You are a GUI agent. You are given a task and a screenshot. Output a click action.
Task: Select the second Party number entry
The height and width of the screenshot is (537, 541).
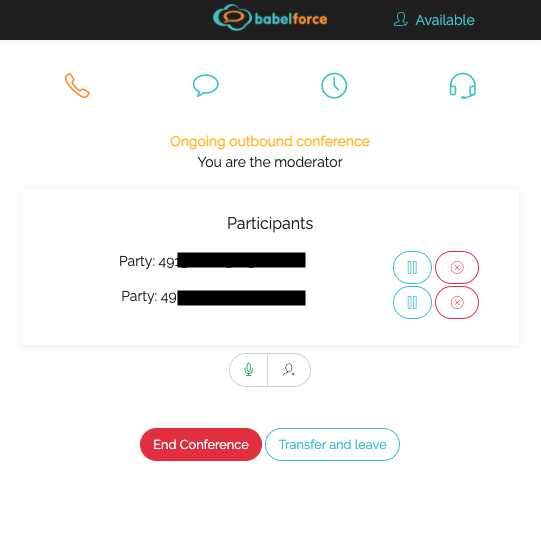pos(213,297)
